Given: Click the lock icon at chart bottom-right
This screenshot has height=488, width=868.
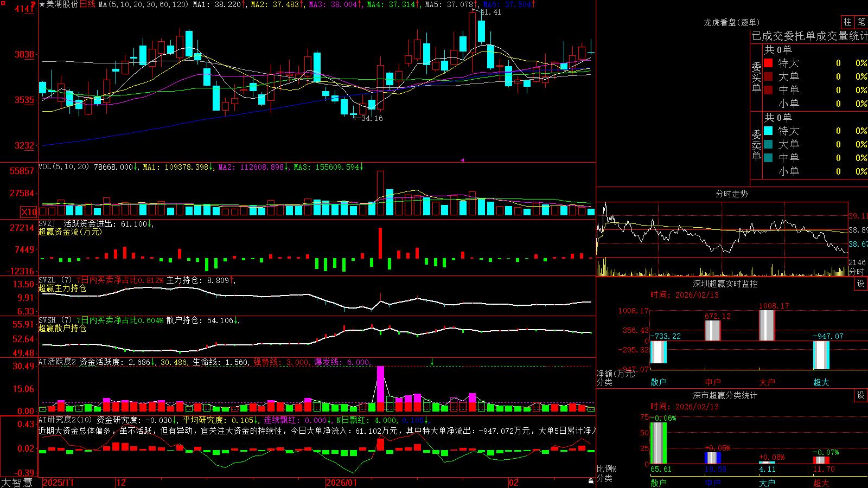Looking at the screenshot, I should point(591,481).
